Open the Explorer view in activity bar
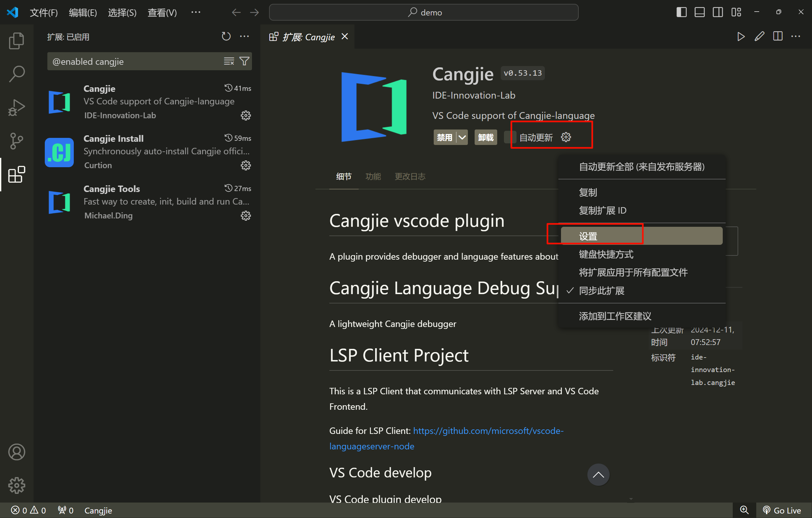812x518 pixels. pos(16,41)
